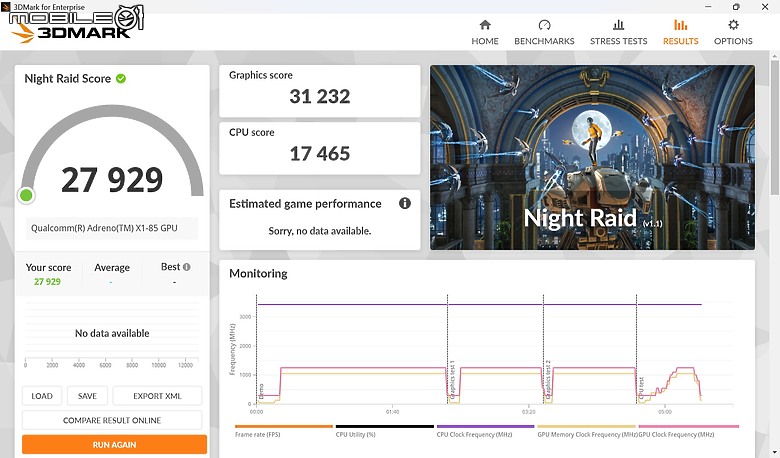Screen dimensions: 780x458
Task: Click the Graphics test 2 marker line
Action: (543, 349)
